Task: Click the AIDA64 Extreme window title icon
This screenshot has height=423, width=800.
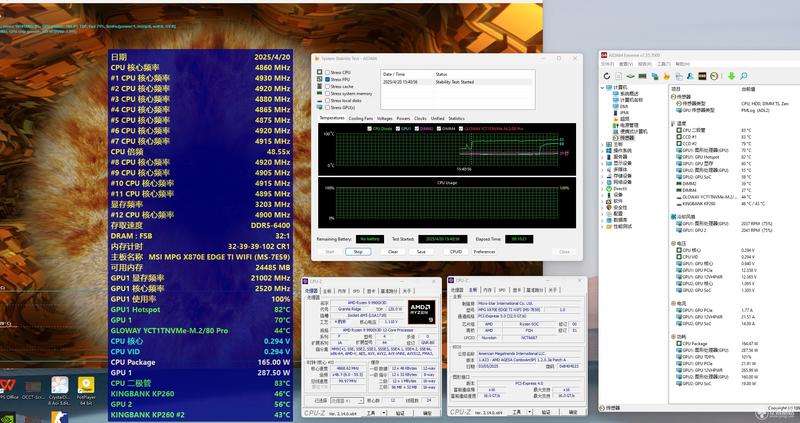Action: [604, 55]
